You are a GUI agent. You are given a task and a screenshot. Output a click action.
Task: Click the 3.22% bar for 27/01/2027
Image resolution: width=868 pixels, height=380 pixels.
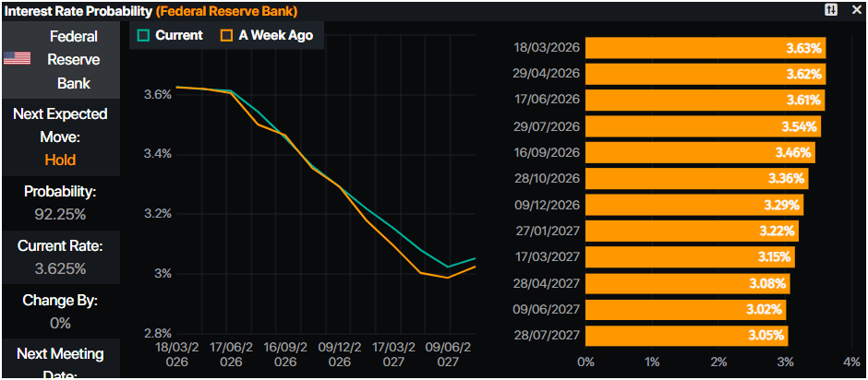692,232
